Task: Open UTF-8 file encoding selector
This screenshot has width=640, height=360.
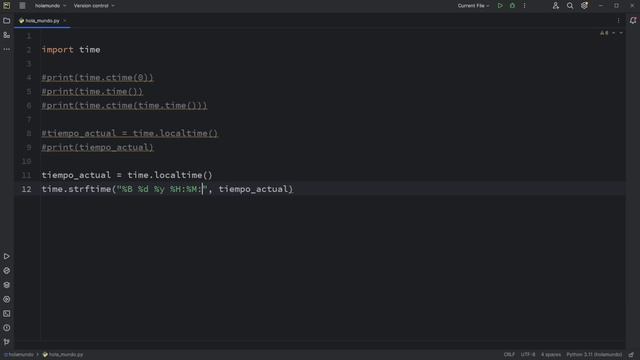Action: (x=528, y=355)
